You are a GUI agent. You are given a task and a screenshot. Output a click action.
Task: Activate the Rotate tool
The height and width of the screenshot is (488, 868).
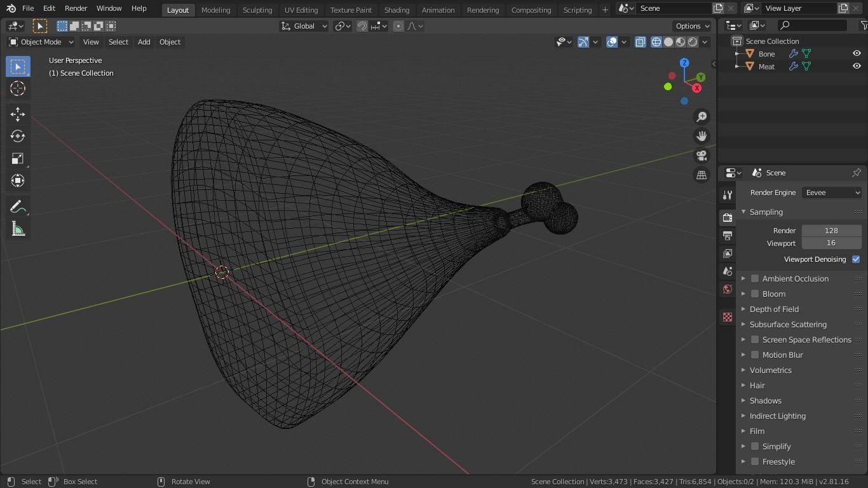[18, 136]
